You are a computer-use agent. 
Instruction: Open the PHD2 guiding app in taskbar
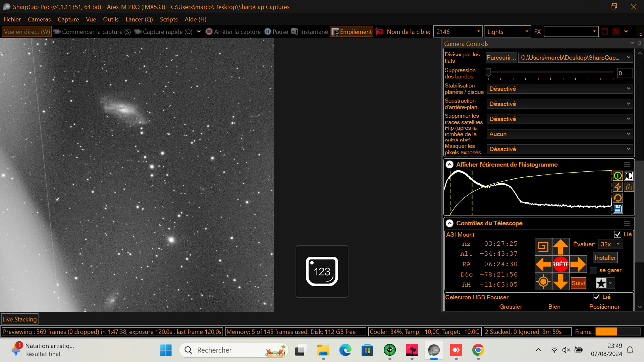click(389, 350)
